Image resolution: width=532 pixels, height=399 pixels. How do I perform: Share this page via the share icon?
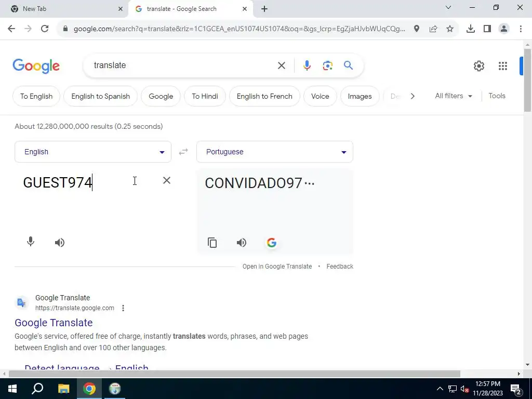pyautogui.click(x=433, y=29)
